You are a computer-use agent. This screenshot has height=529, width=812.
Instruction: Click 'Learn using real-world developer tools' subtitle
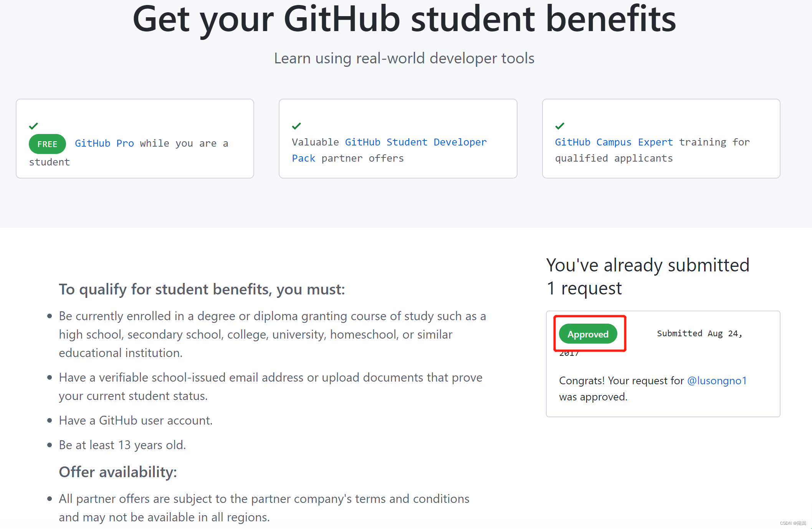pyautogui.click(x=404, y=58)
